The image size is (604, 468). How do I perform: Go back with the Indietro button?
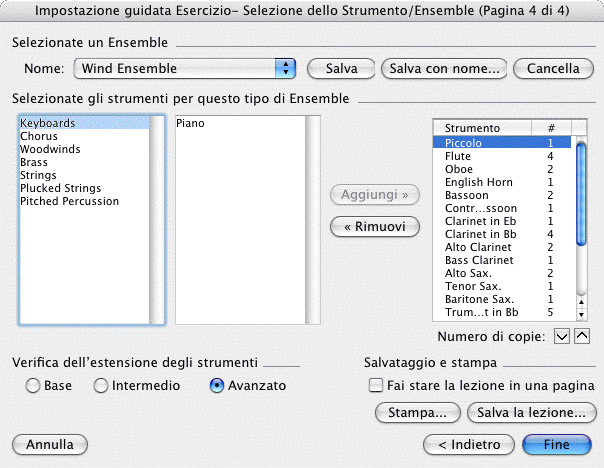(x=461, y=443)
